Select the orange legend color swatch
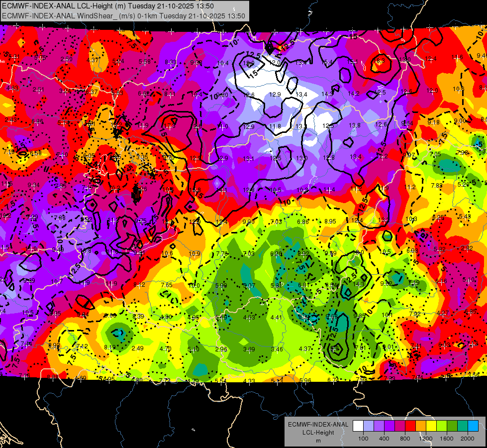487x448 pixels. [421, 426]
